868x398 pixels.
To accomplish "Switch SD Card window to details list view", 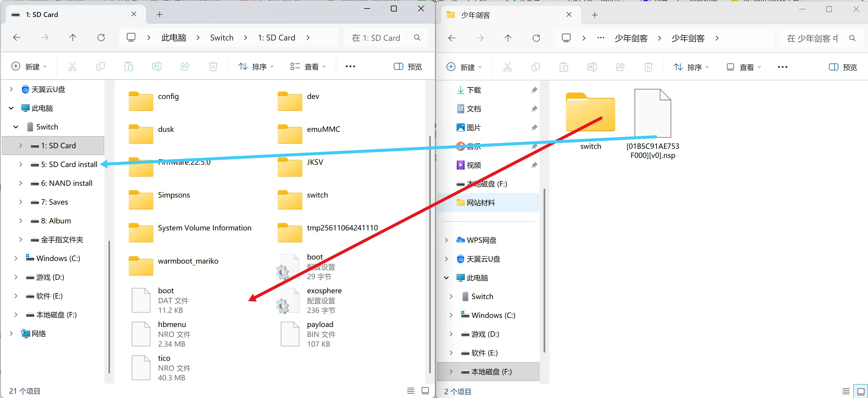I will point(411,391).
